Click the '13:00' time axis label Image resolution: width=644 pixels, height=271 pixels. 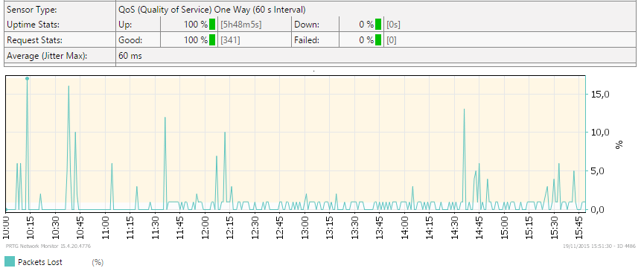[305, 229]
